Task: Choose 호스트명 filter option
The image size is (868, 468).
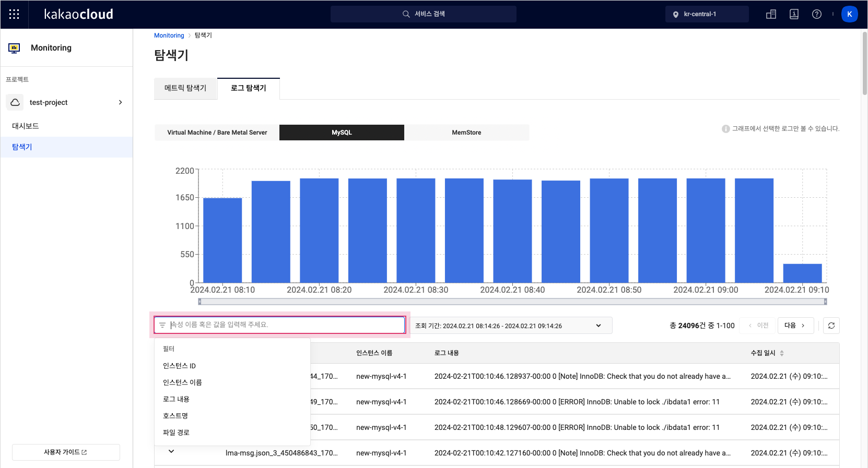Action: [232, 416]
